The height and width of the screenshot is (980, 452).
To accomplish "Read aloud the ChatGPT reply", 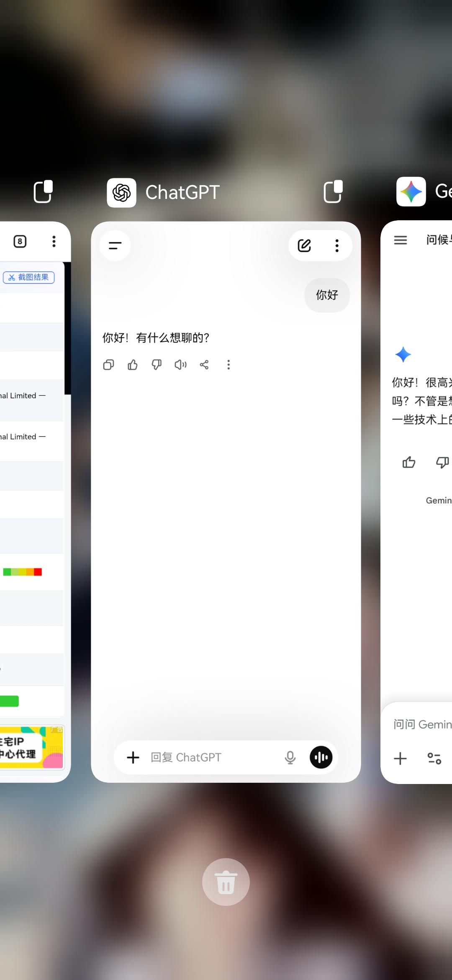I will (180, 365).
